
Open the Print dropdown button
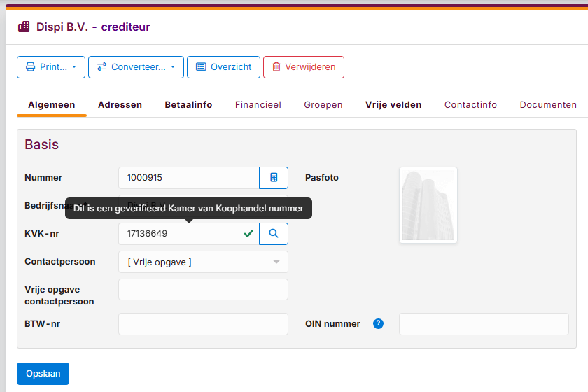[51, 67]
